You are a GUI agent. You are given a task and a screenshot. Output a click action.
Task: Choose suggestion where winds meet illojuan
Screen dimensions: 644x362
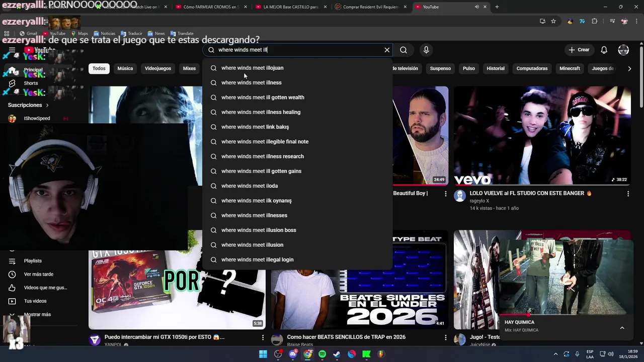click(297, 68)
